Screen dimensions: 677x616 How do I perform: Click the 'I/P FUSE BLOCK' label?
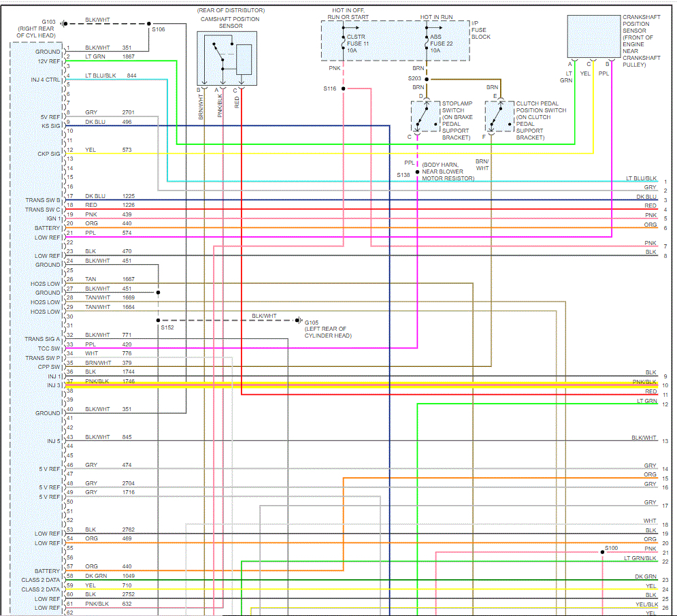click(x=480, y=30)
